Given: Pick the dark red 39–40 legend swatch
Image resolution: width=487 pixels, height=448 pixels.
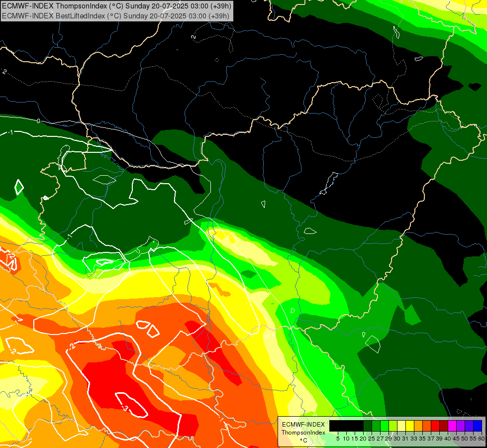Looking at the screenshot, I should [444, 426].
